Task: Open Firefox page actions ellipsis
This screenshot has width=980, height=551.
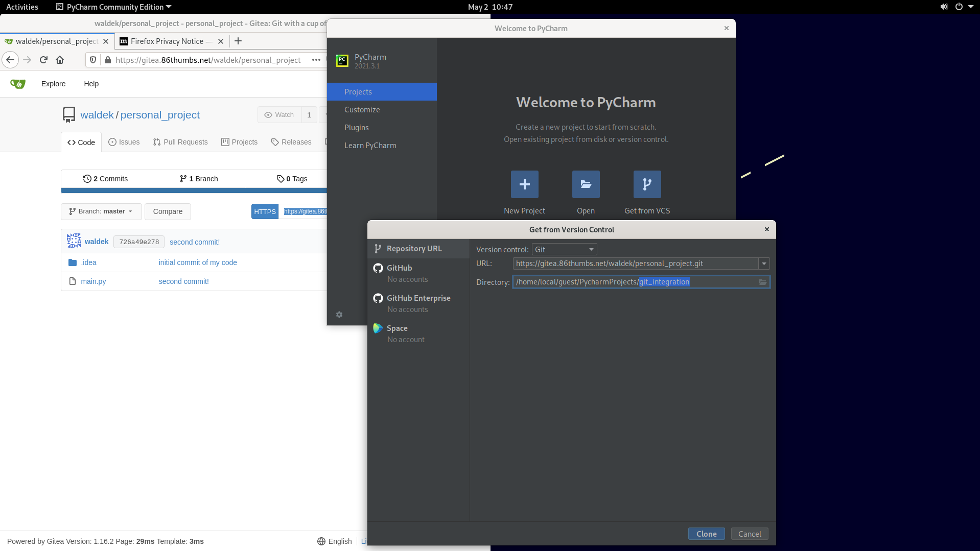Action: [x=316, y=60]
